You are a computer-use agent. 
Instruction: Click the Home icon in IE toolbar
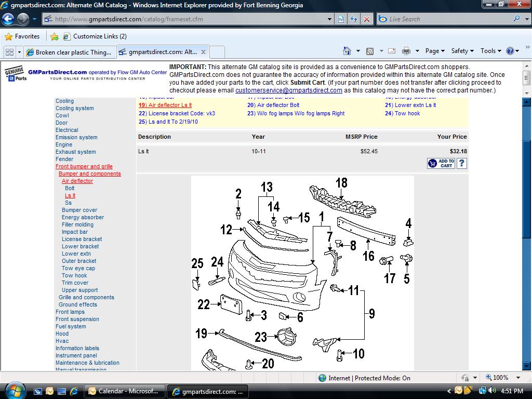point(347,51)
